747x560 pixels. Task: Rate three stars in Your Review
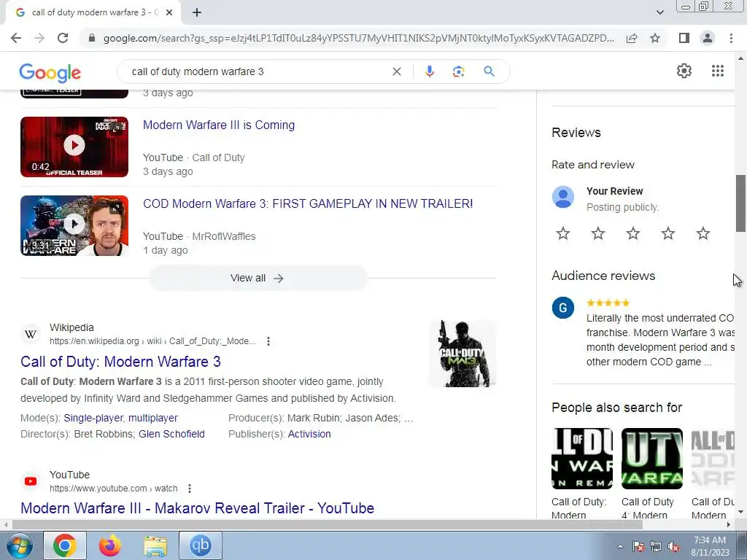632,233
